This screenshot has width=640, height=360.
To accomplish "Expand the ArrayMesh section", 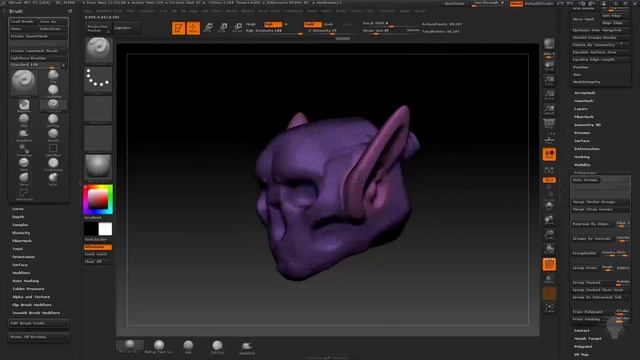I will [585, 93].
